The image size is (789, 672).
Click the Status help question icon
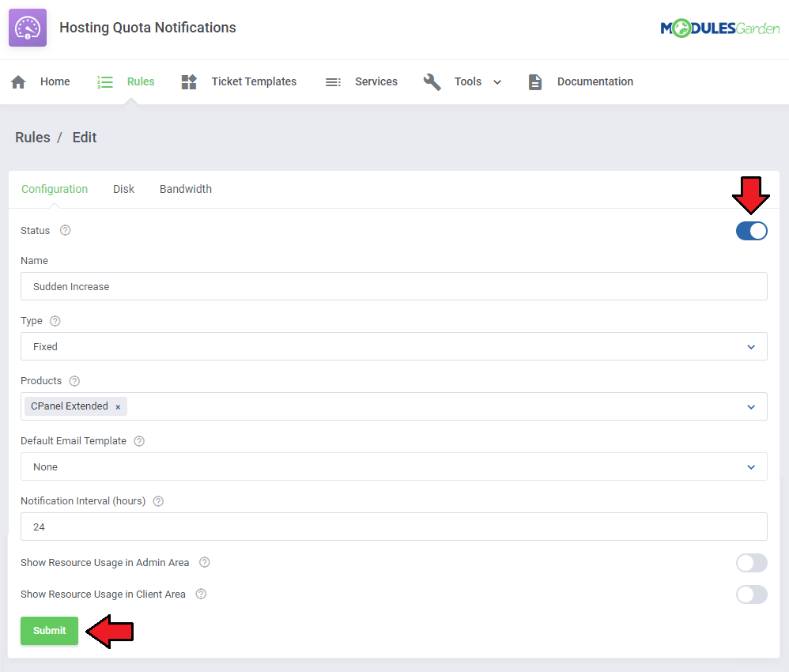[65, 230]
